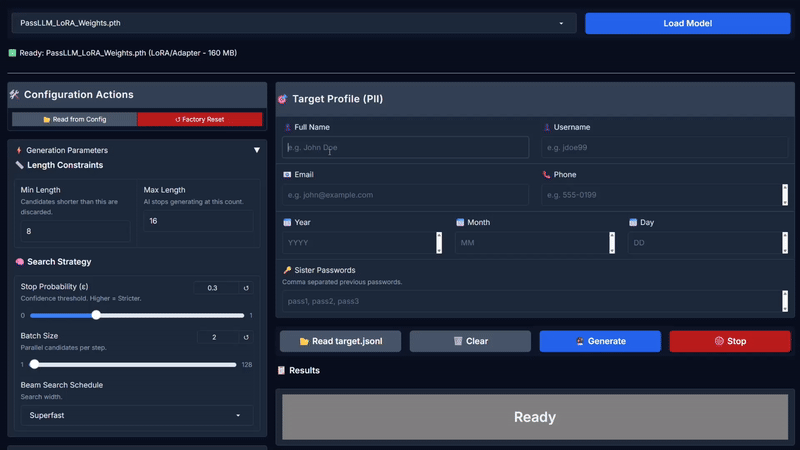Click the Sister Passwords key icon
Screen dimensions: 800x450
[287, 270]
